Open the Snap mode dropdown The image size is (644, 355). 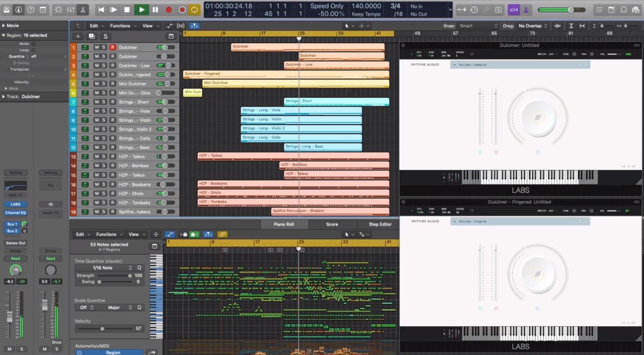478,26
